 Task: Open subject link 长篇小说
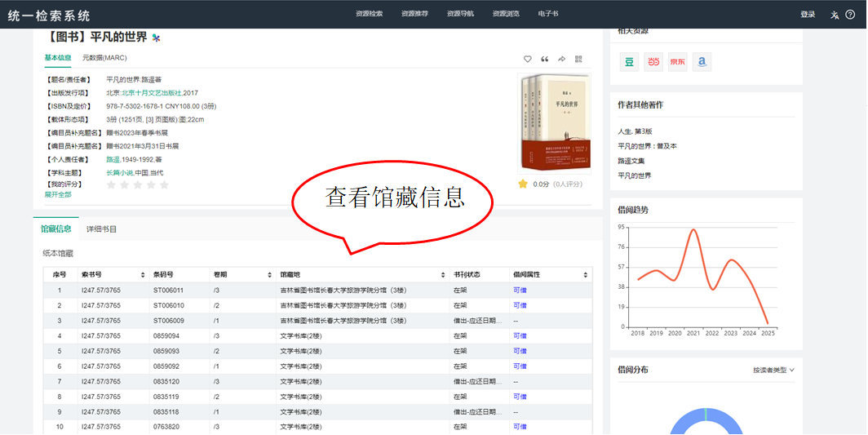[x=120, y=172]
